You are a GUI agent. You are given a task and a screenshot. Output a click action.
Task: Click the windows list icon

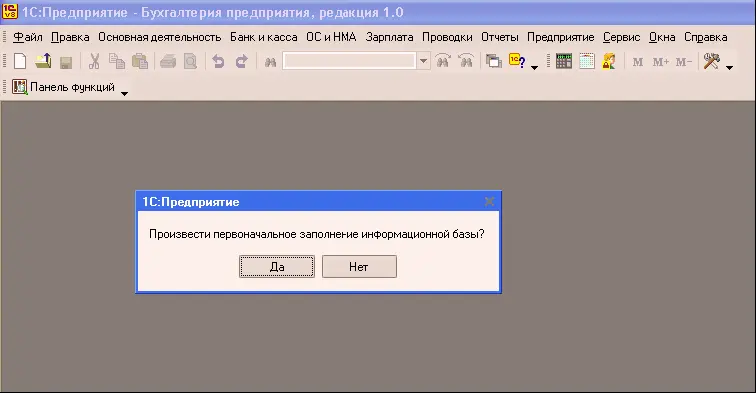pyautogui.click(x=494, y=61)
